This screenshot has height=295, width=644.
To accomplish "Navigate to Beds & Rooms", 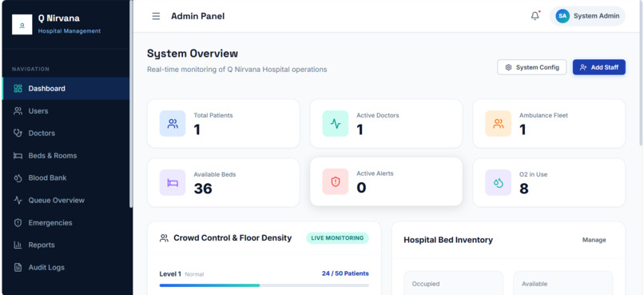I will coord(66,156).
